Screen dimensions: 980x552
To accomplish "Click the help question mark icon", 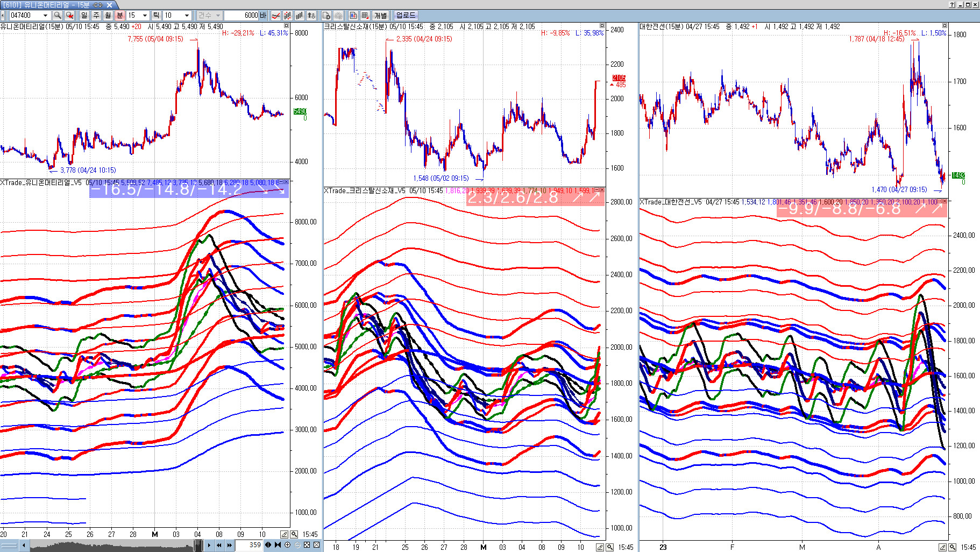I will click(952, 4).
